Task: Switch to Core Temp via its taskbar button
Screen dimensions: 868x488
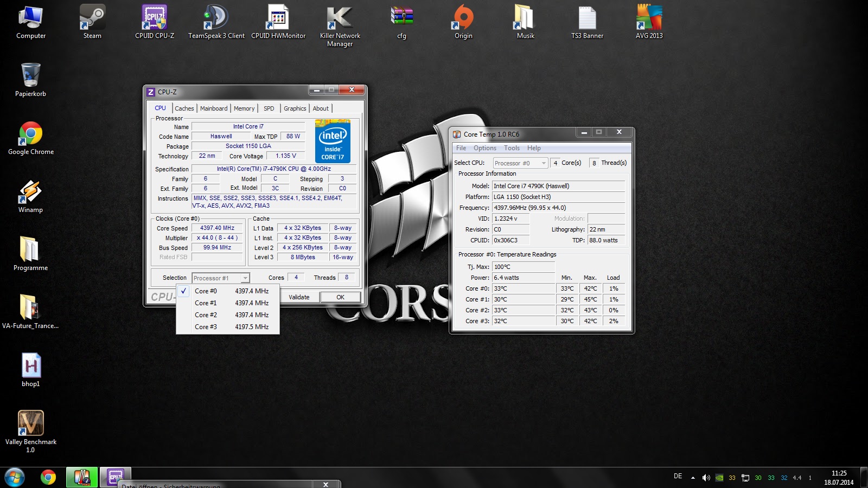Action: pyautogui.click(x=82, y=477)
